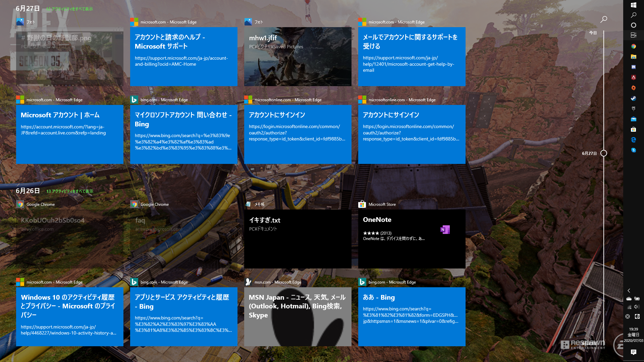Open マイクロソフトアカウント 問い合わせ - Bing card
This screenshot has height=362, width=644.
tap(184, 134)
